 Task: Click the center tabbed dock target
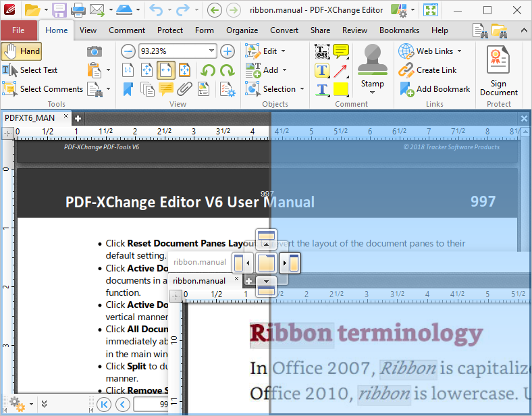click(267, 263)
